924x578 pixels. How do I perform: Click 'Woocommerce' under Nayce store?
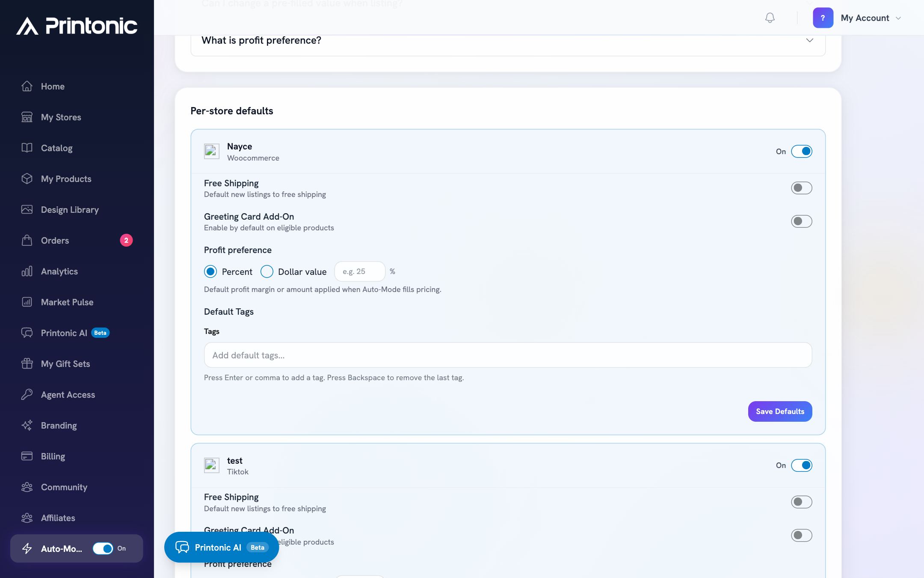253,158
